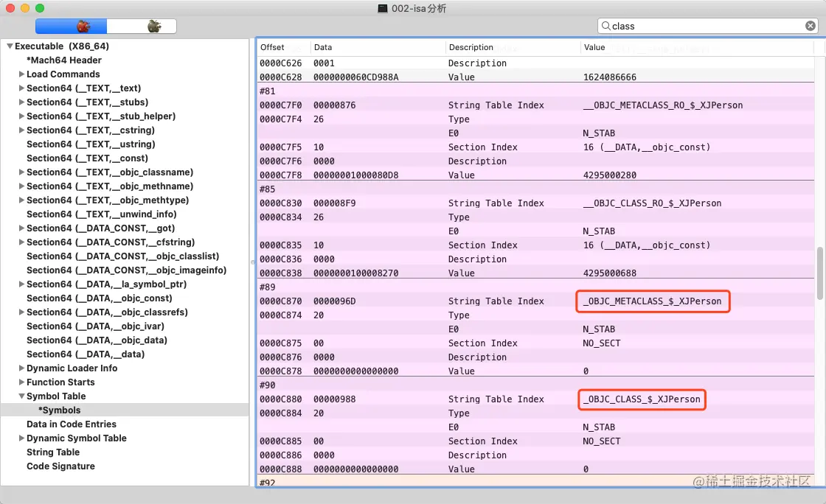This screenshot has width=826, height=504.
Task: Click the document icon beside title 002-isa分析
Action: [x=383, y=8]
